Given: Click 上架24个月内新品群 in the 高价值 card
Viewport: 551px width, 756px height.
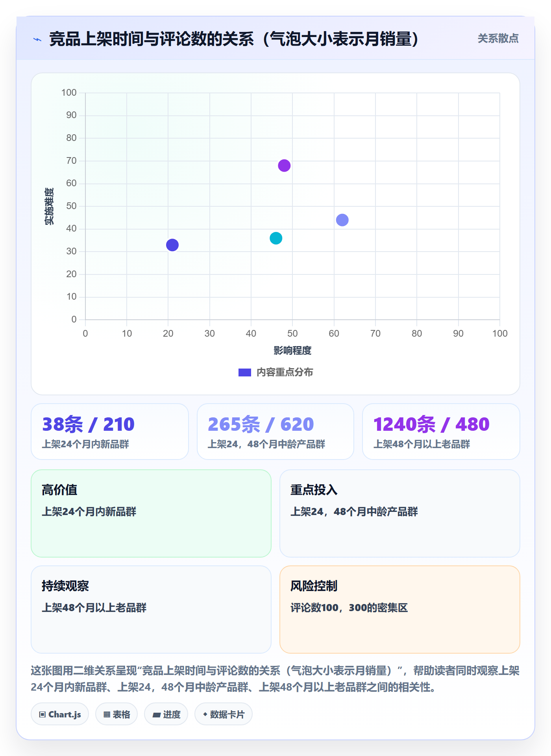Looking at the screenshot, I should pos(89,511).
